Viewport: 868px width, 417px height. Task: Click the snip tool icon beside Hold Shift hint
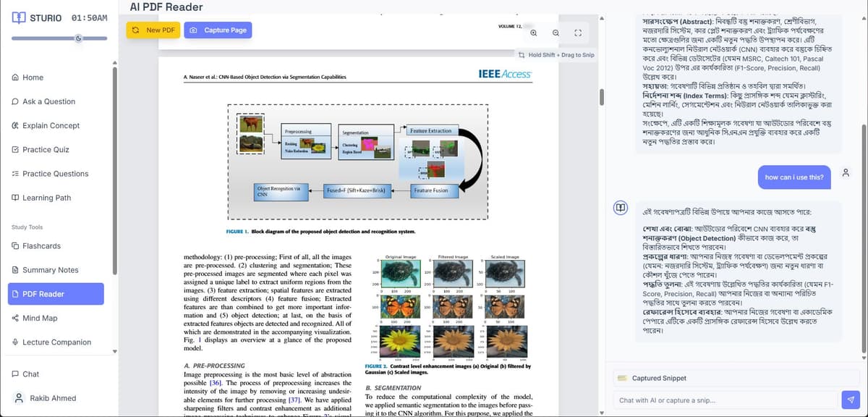coord(523,55)
